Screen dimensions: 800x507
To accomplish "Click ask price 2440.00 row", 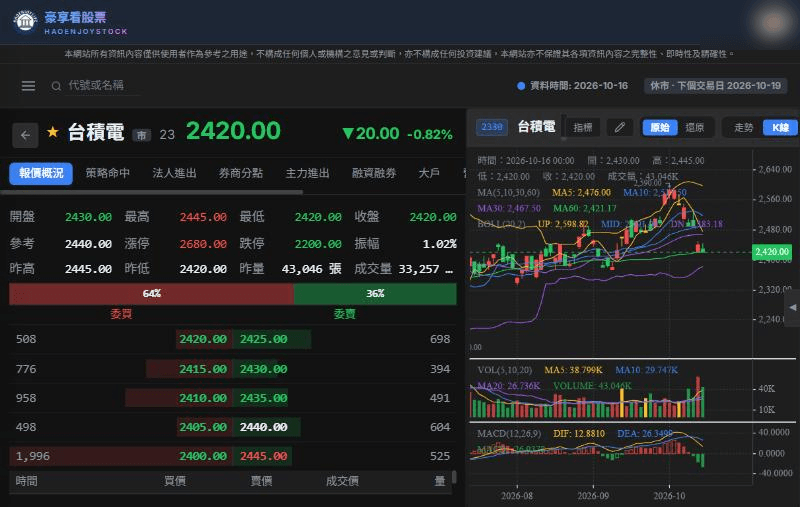I will coord(263,427).
